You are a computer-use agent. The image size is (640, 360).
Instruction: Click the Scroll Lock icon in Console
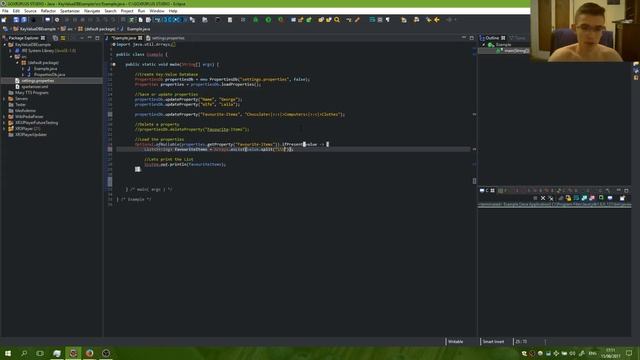(x=568, y=198)
